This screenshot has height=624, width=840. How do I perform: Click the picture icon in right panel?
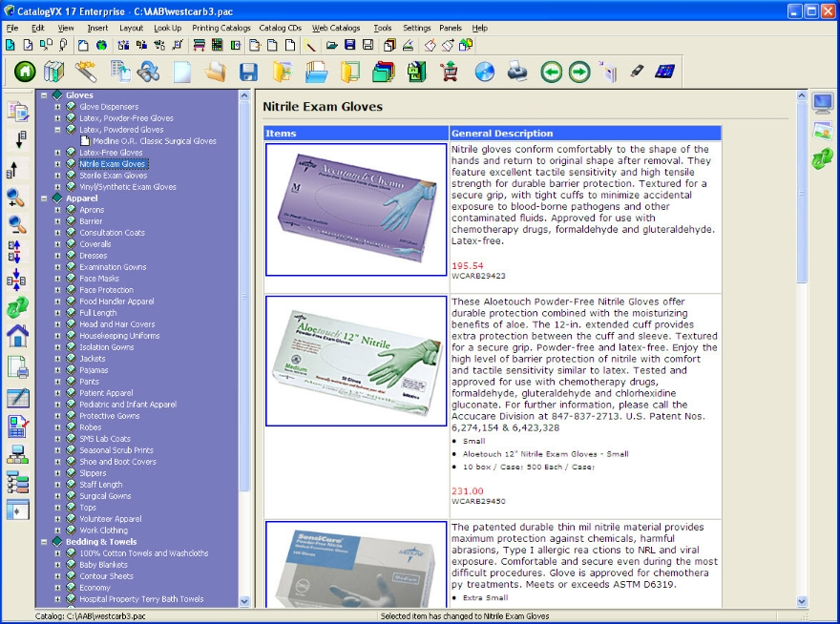[822, 130]
